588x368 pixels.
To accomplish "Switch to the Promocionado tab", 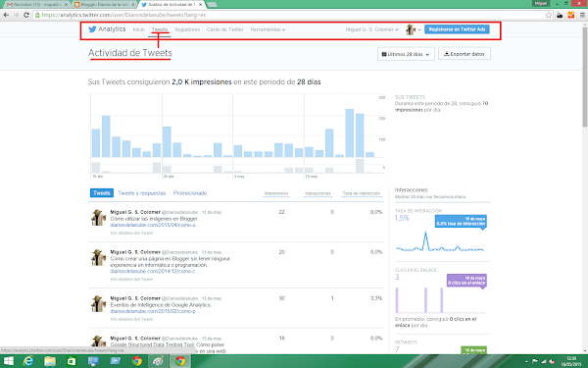I will pos(190,193).
